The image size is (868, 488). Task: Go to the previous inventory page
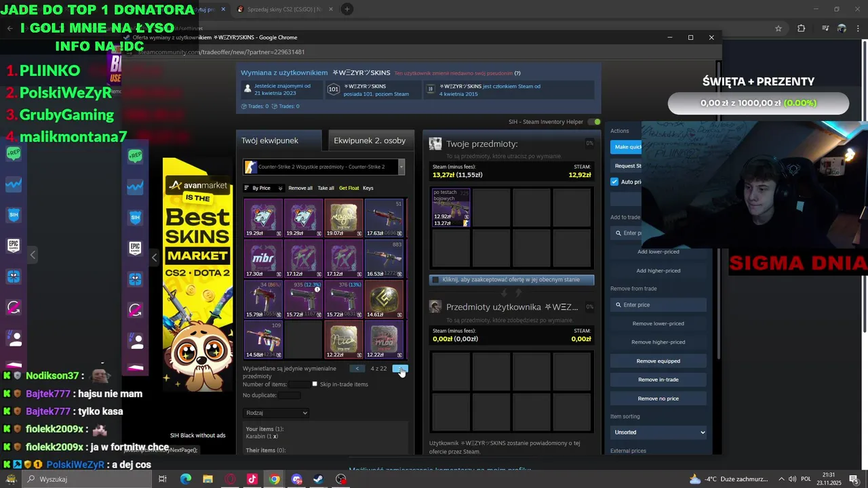tap(357, 369)
